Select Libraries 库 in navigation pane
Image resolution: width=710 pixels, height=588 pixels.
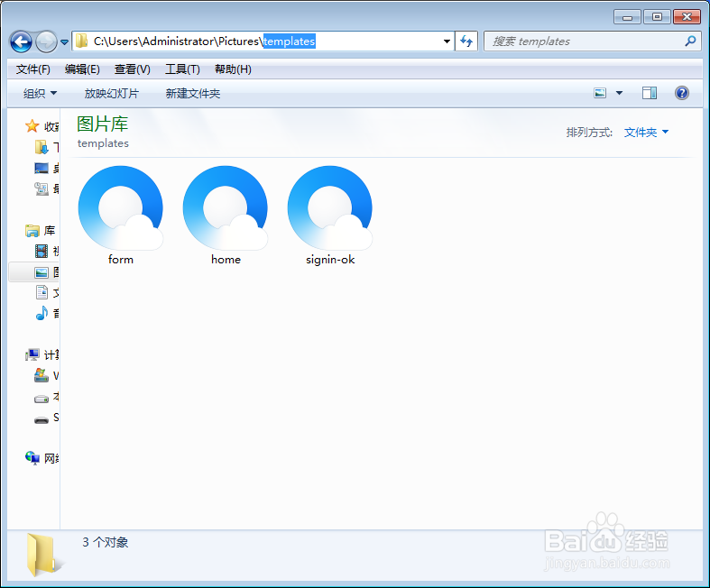(32, 230)
